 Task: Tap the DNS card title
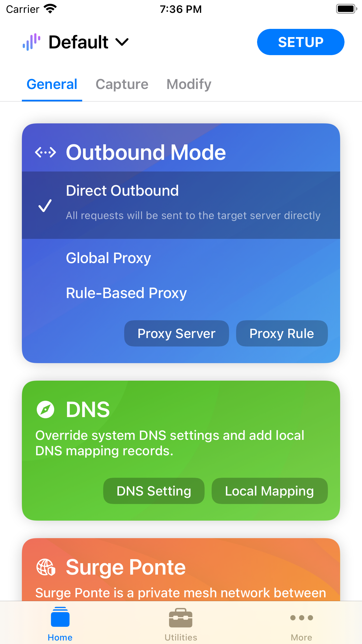point(88,409)
